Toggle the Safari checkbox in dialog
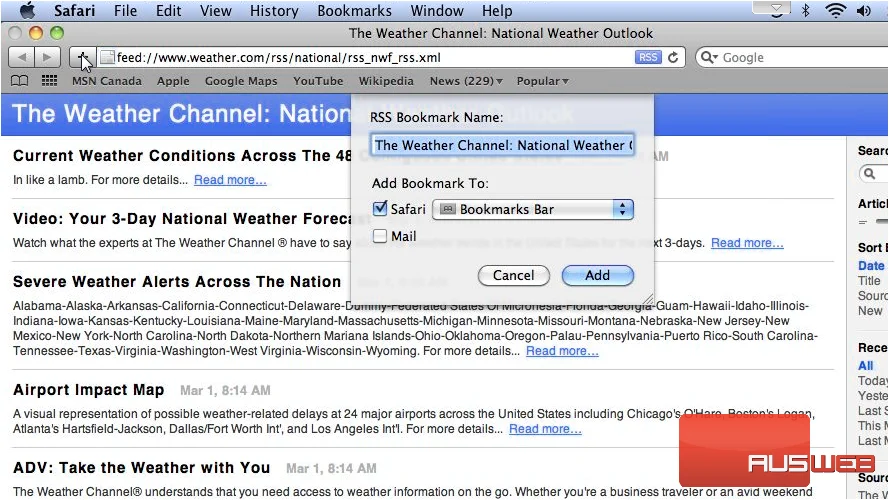 pos(380,209)
